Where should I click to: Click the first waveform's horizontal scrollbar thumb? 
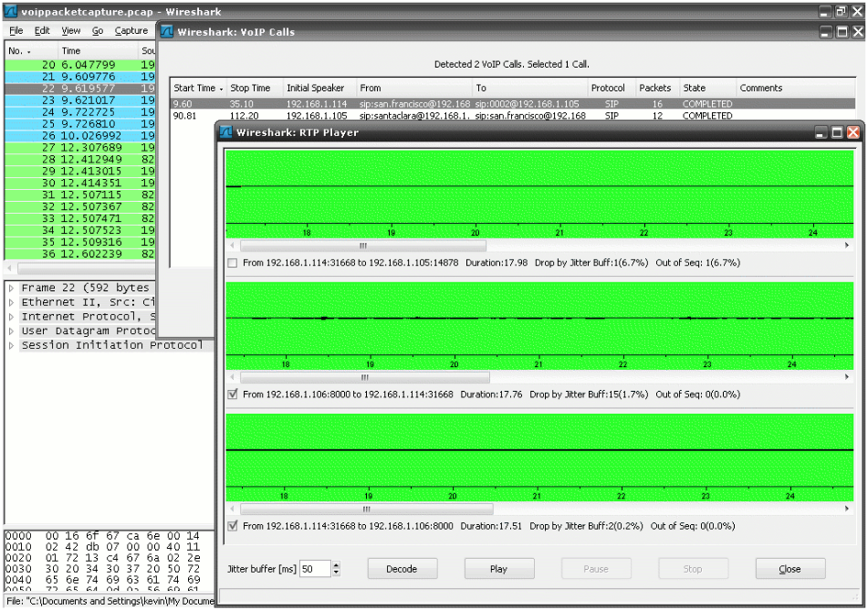pos(363,246)
